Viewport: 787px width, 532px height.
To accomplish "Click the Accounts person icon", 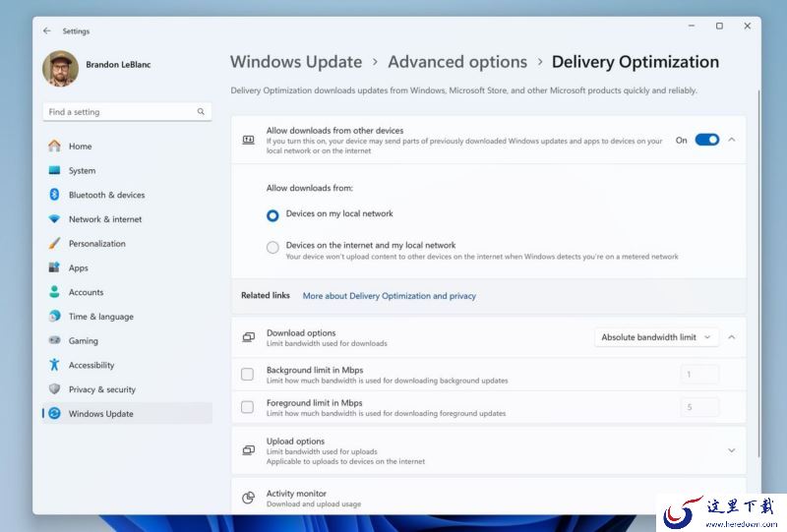I will click(x=54, y=292).
